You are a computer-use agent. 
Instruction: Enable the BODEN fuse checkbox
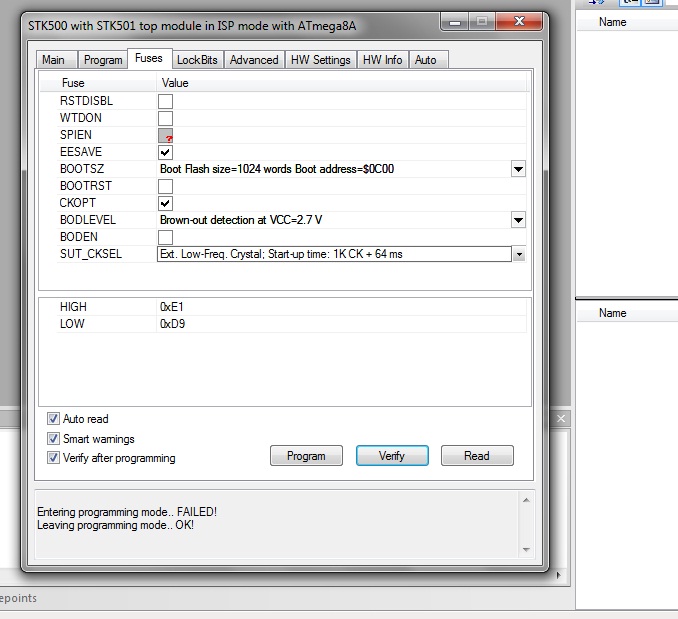[165, 237]
